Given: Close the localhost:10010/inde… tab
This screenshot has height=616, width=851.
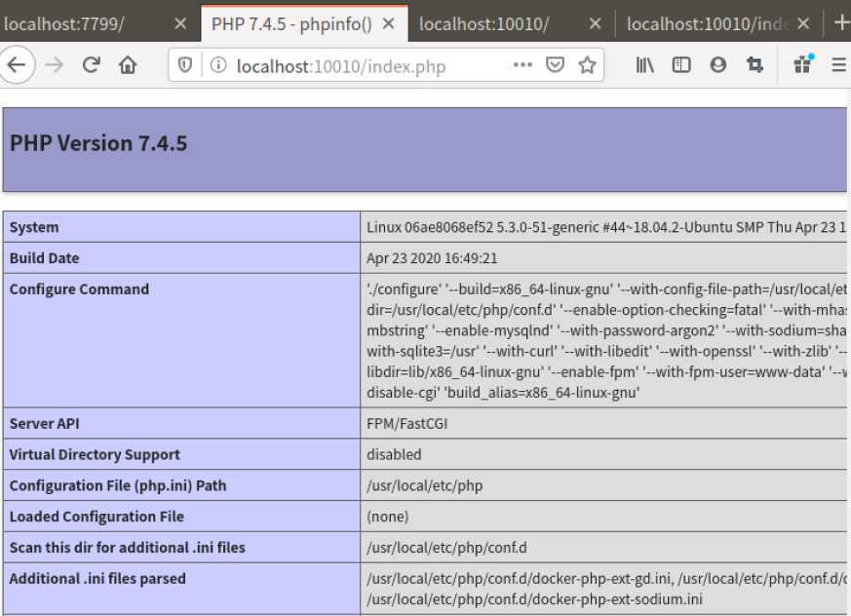Looking at the screenshot, I should click(803, 23).
